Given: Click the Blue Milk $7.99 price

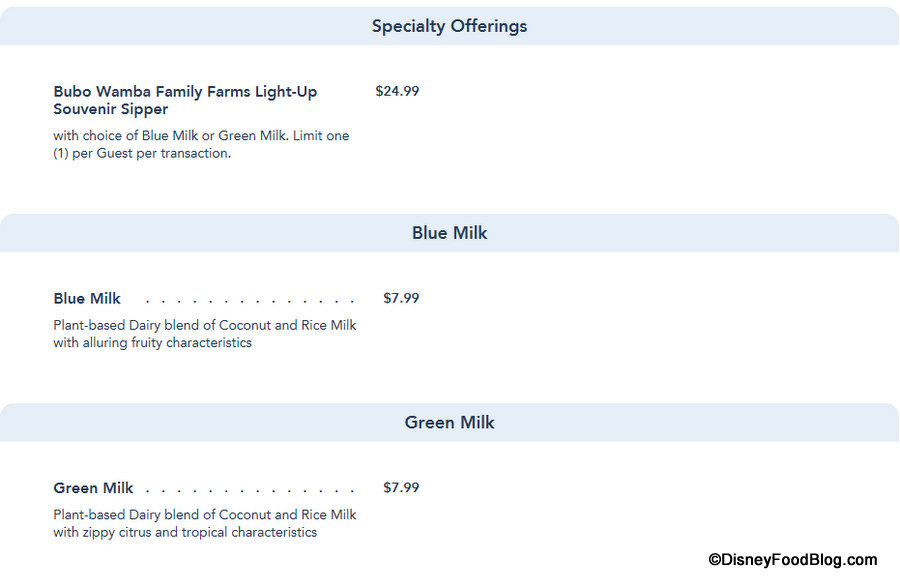Looking at the screenshot, I should point(401,298).
